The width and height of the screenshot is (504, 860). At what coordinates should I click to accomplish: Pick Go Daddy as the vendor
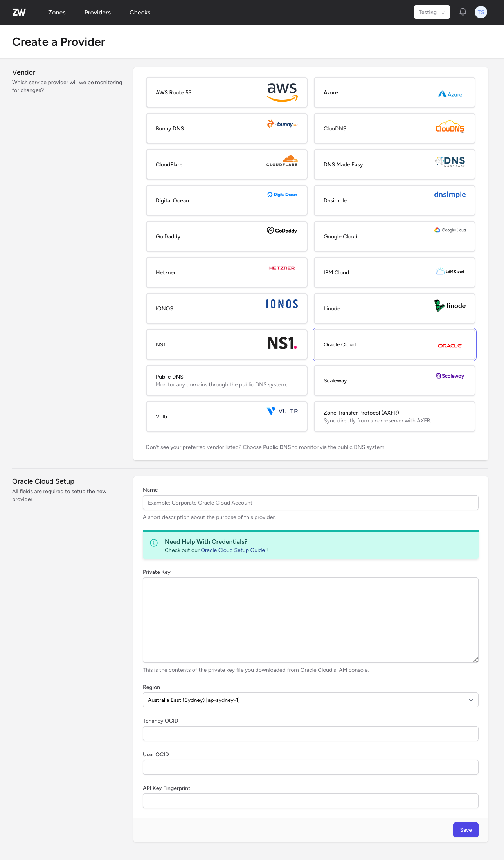coord(227,236)
